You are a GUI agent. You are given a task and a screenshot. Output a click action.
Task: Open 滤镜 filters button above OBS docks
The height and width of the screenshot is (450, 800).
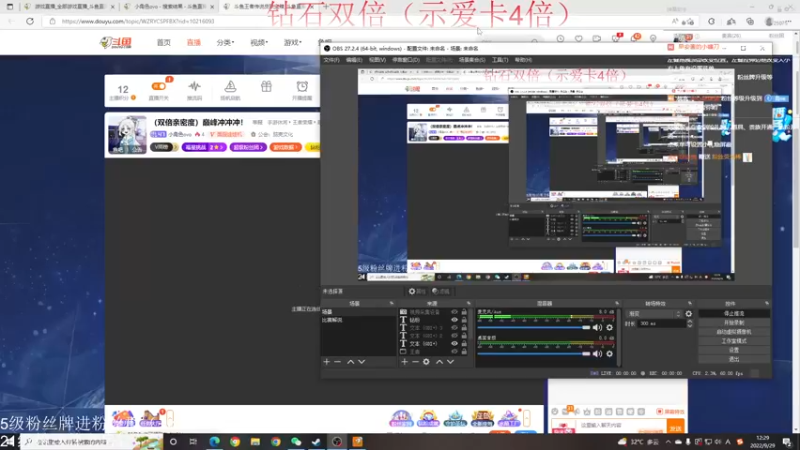441,291
